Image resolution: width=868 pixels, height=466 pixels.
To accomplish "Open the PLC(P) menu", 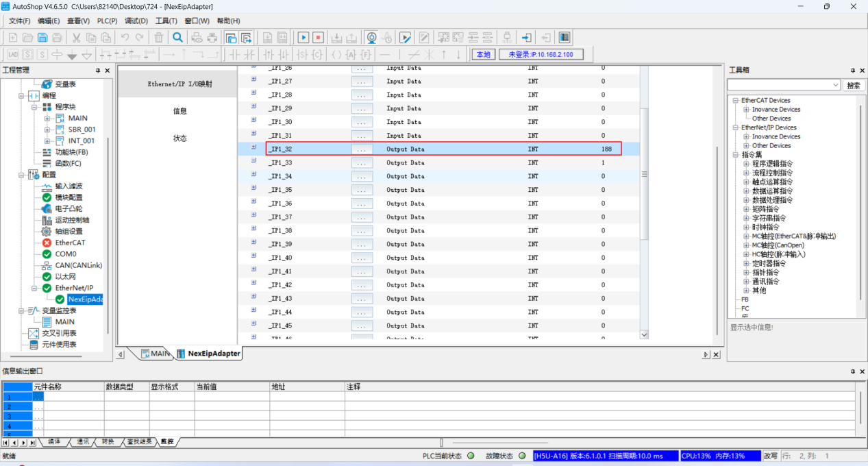I will coord(107,21).
